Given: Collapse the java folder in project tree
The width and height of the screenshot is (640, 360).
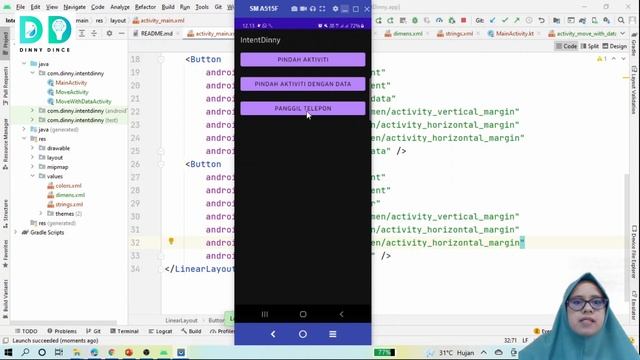Looking at the screenshot, I should tap(24, 64).
